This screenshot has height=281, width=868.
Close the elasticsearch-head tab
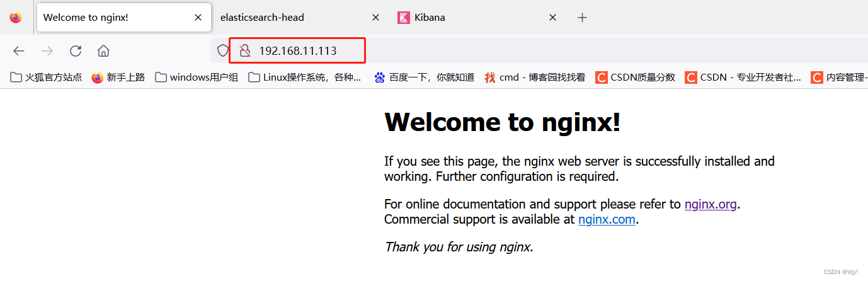[x=376, y=18]
